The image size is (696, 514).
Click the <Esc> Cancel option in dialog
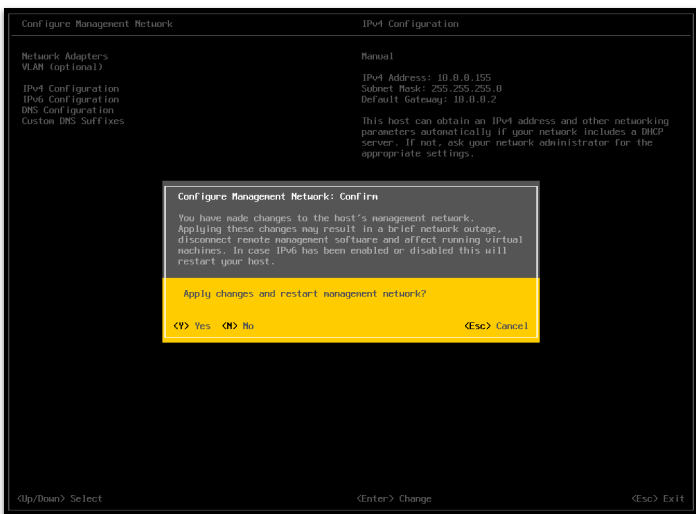(496, 326)
